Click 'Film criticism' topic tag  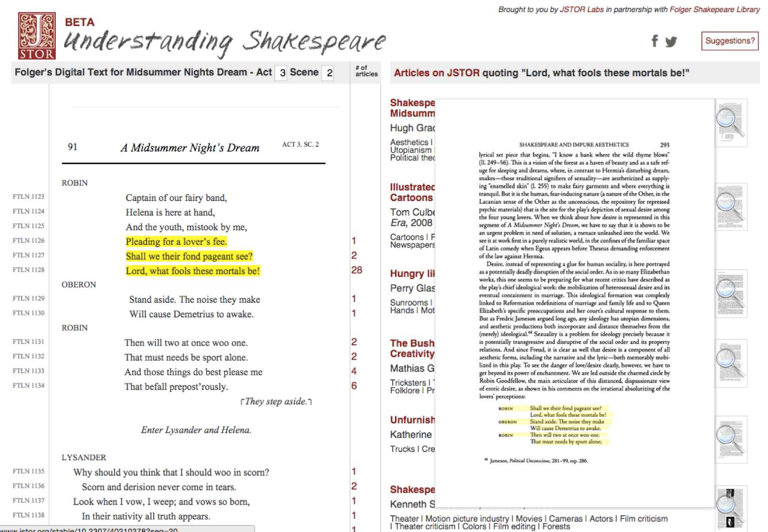click(644, 519)
